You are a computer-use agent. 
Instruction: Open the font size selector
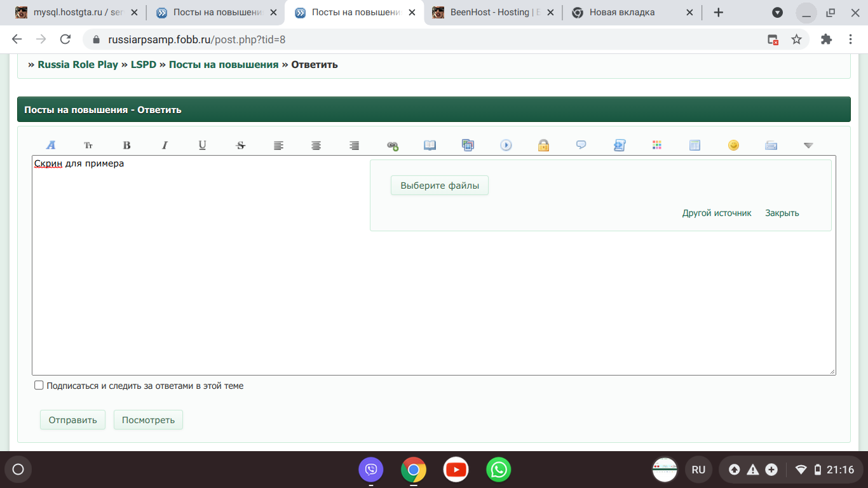[x=88, y=146]
